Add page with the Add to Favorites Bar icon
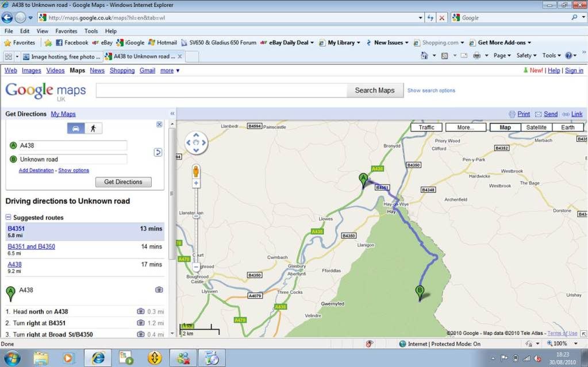Screen dimensions: 588x367 [48, 43]
